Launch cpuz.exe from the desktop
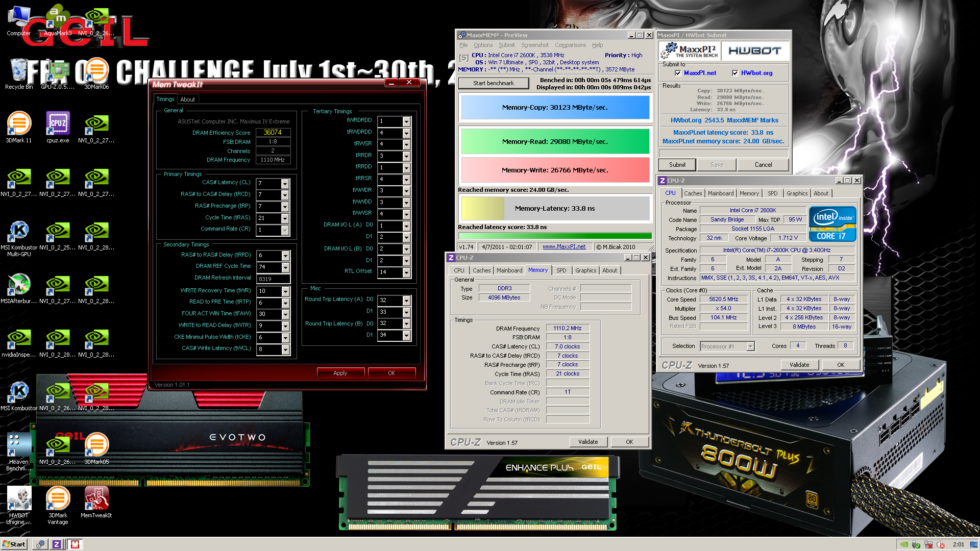 click(58, 128)
